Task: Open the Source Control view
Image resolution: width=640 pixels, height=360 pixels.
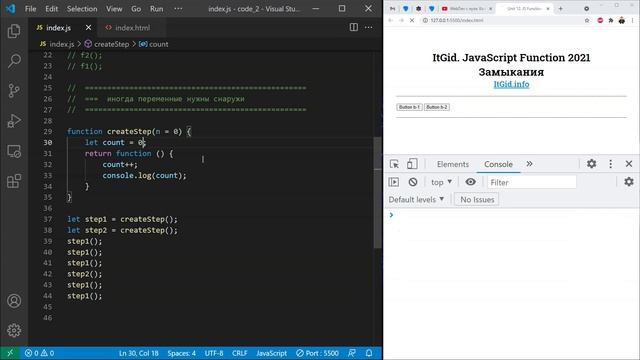Action: [14, 91]
